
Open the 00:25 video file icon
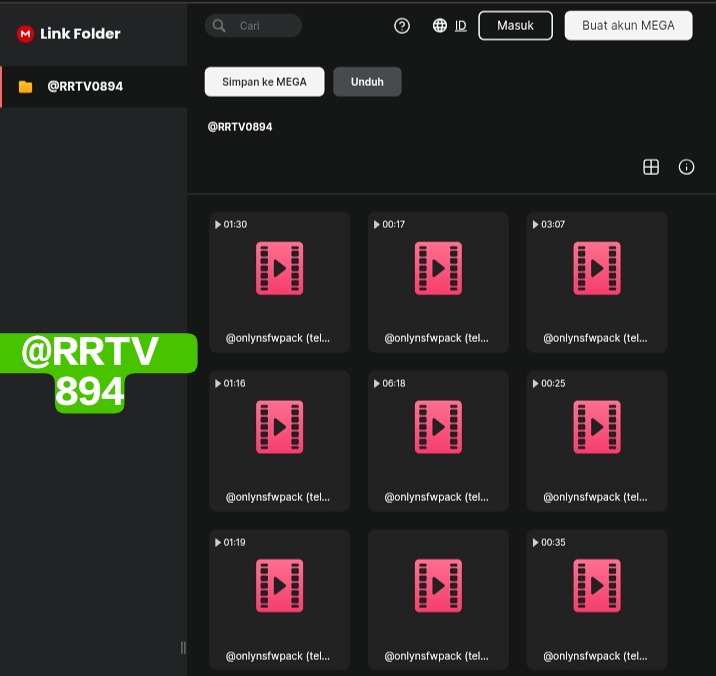coord(597,427)
